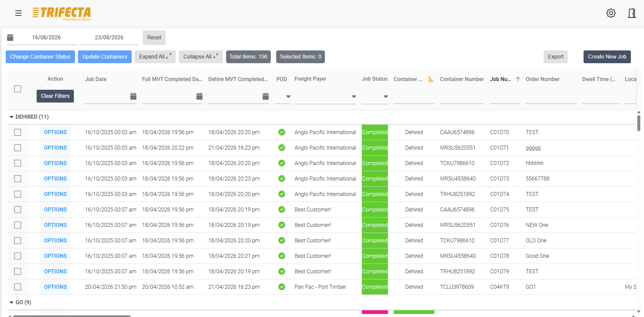Sort by Container Number column header
This screenshot has height=317, width=644.
pos(462,79)
